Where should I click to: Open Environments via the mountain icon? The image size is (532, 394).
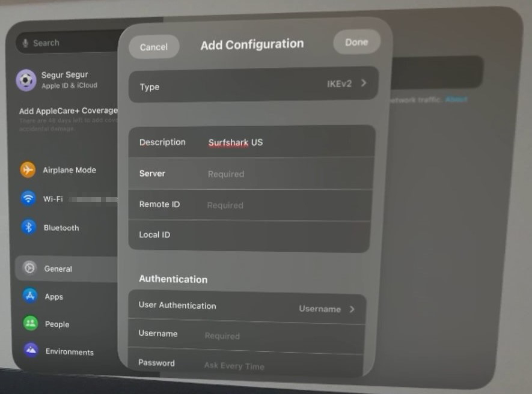(x=28, y=351)
